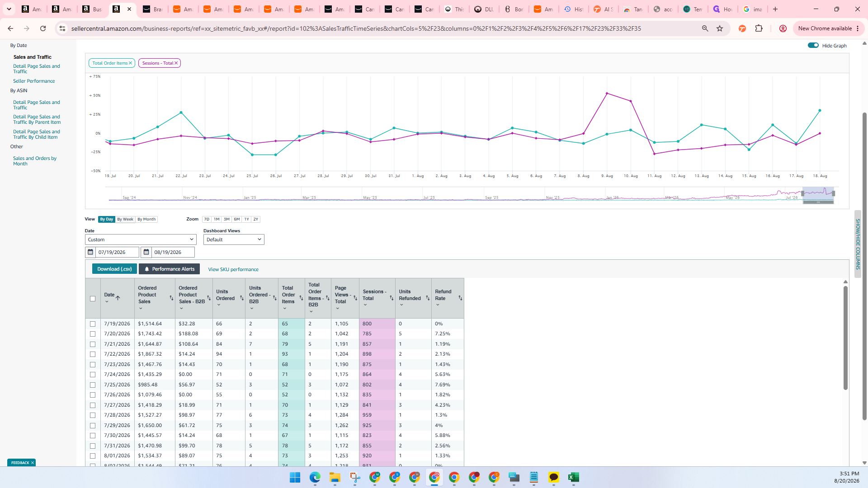Expand Refund Rate header chevron
The height and width of the screenshot is (488, 868).
point(438,305)
